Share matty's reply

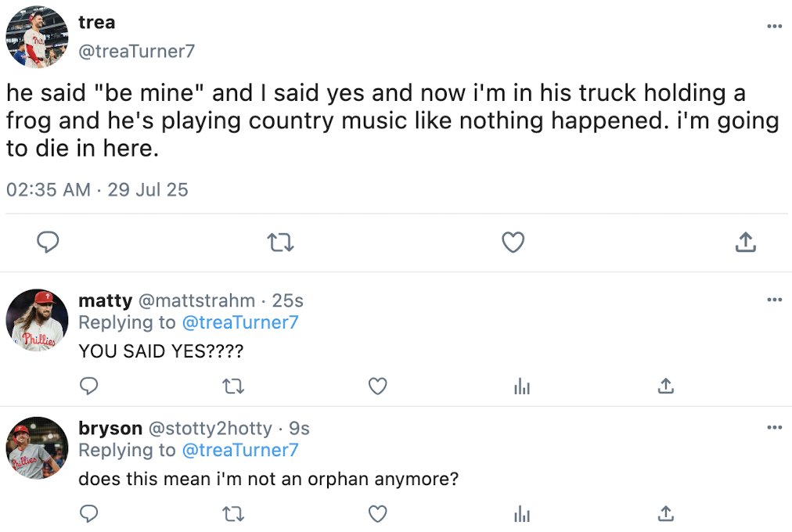point(666,386)
